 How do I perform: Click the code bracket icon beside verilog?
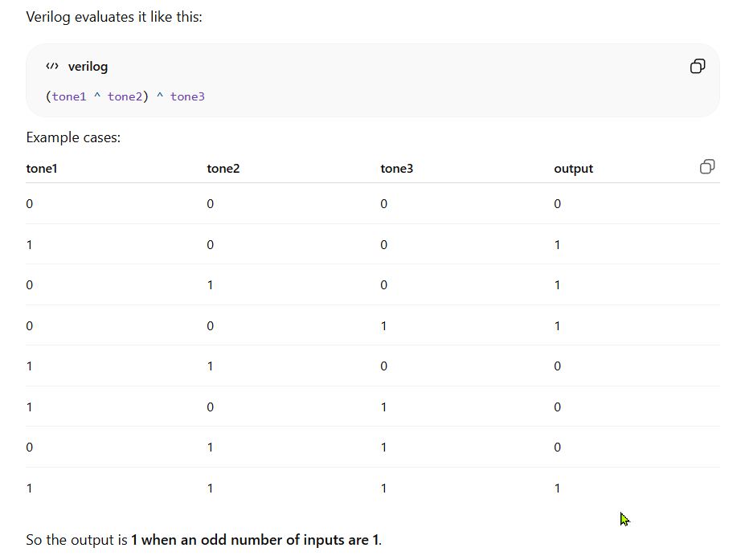pos(52,67)
